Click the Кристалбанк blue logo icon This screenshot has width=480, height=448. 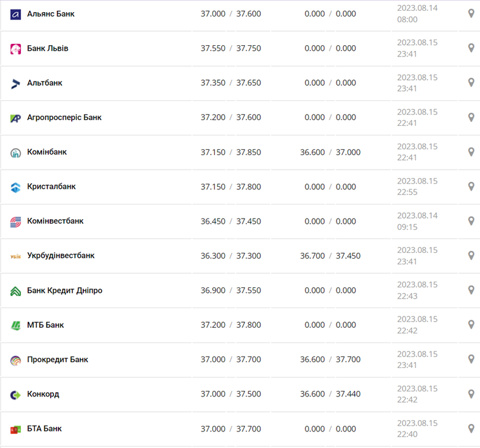16,187
